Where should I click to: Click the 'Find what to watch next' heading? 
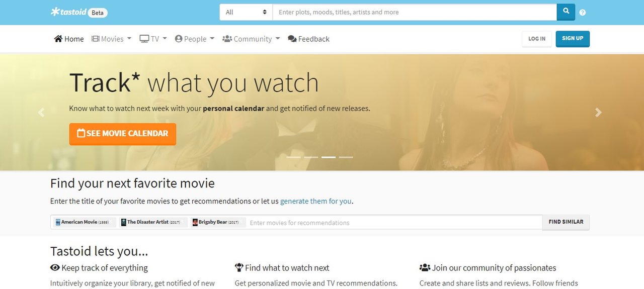click(x=282, y=268)
